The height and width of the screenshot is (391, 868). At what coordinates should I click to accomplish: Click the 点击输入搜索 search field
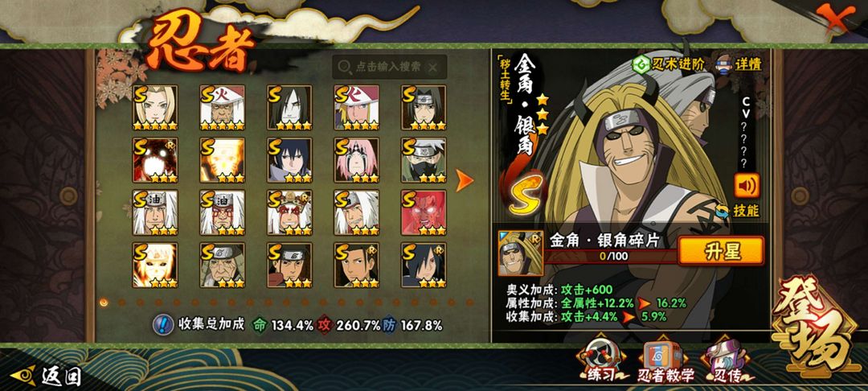tap(390, 67)
